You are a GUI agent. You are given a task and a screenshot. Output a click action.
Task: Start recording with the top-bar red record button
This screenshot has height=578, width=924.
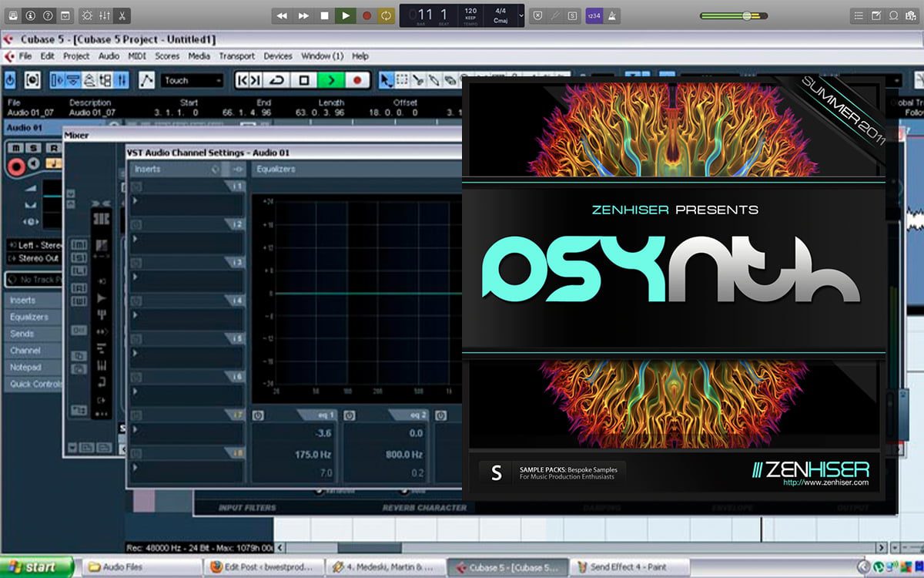367,15
